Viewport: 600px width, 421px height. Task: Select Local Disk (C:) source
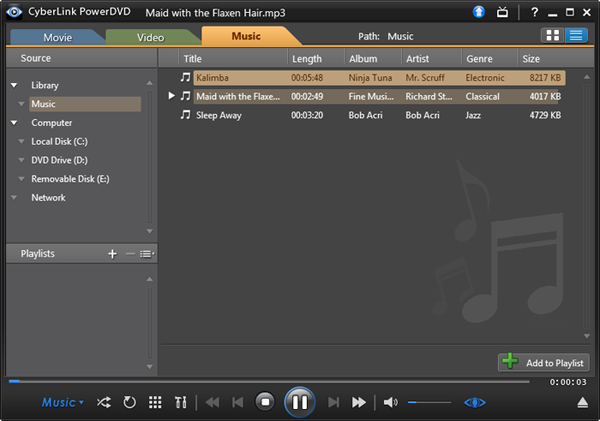click(x=59, y=142)
